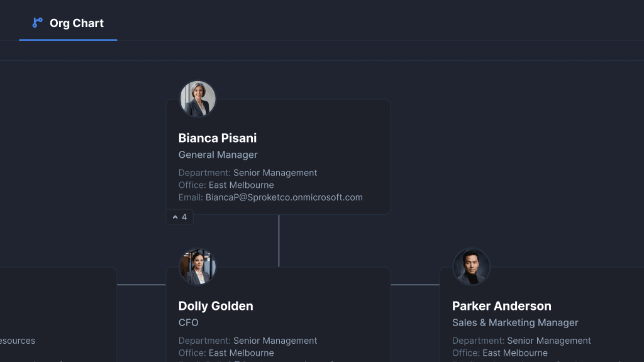Open Dolly Golden's profile photo

click(197, 266)
